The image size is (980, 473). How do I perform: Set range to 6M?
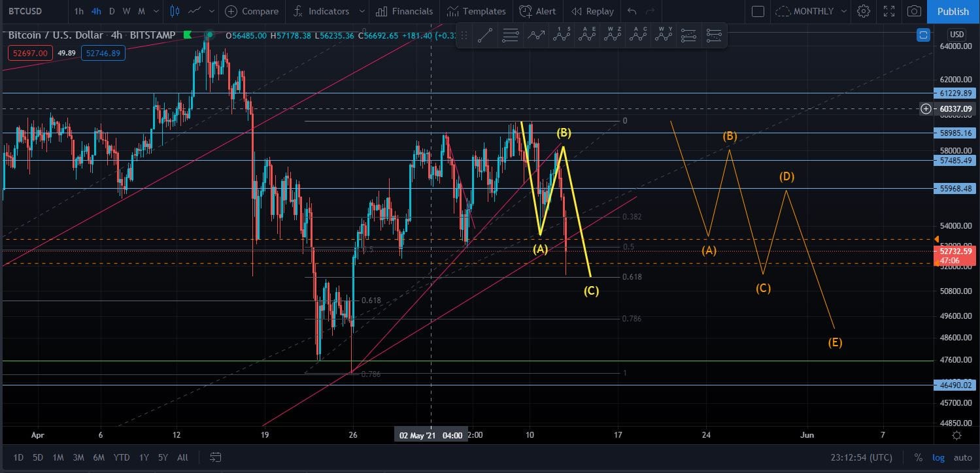99,457
